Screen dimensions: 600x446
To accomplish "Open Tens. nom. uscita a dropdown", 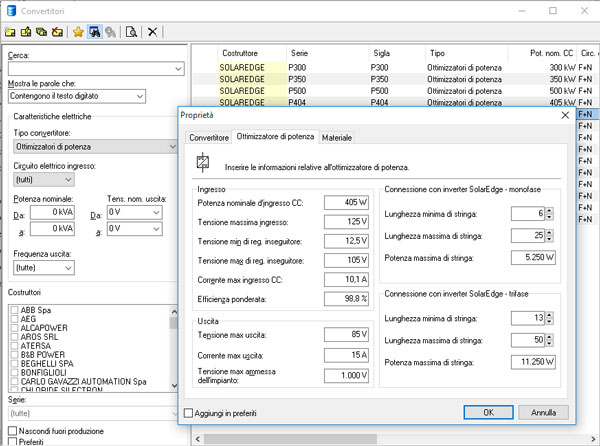I will [156, 229].
